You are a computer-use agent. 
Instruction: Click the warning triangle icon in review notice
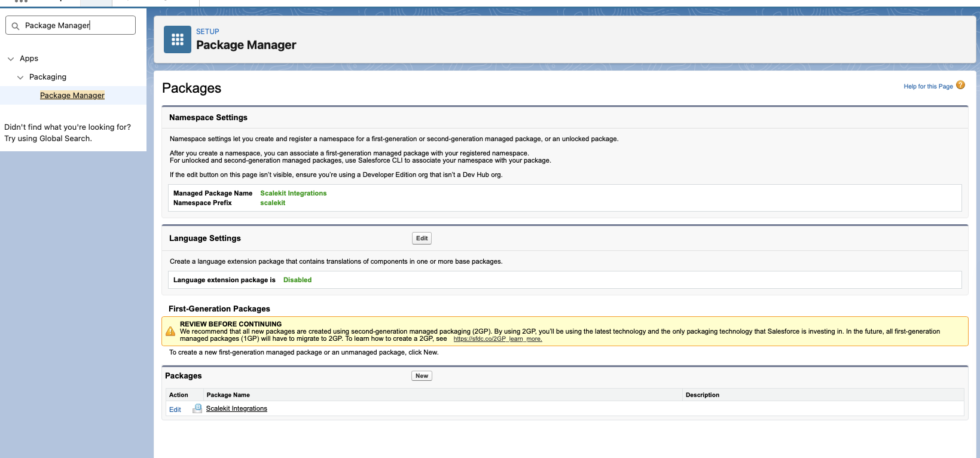point(170,331)
